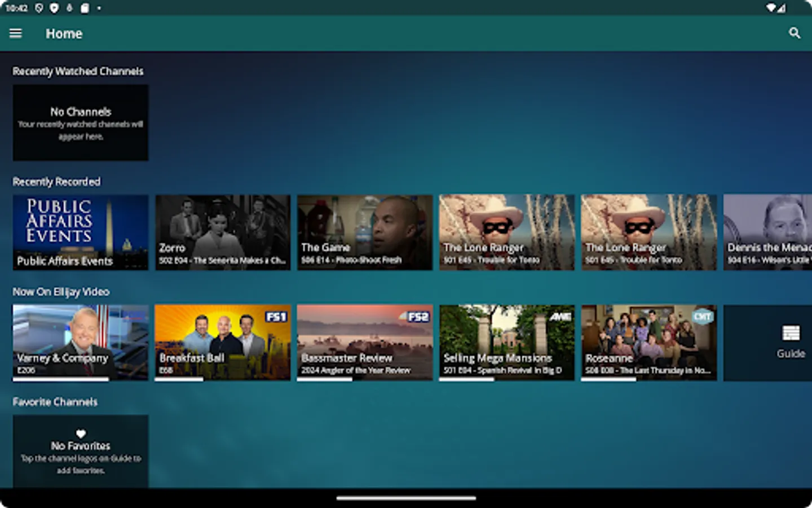Screen dimensions: 812x508
Task: Click the Favorite Channels heading
Action: [x=55, y=401]
